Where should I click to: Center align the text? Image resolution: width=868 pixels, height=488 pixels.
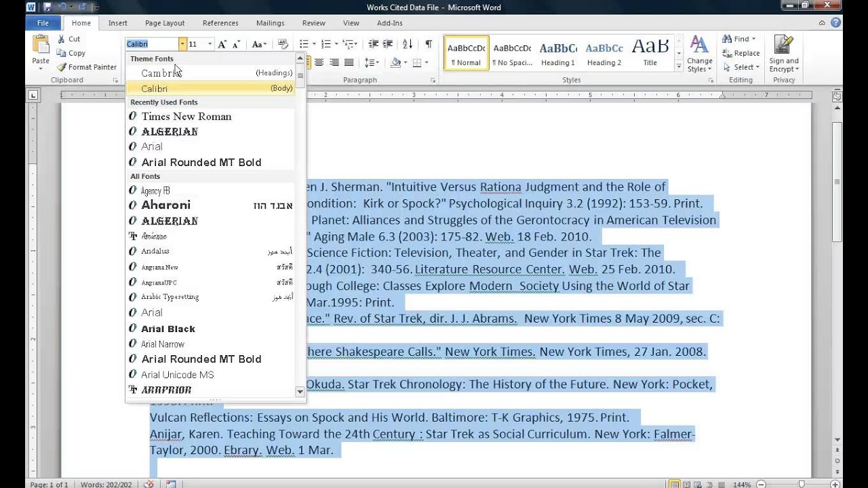(x=319, y=62)
